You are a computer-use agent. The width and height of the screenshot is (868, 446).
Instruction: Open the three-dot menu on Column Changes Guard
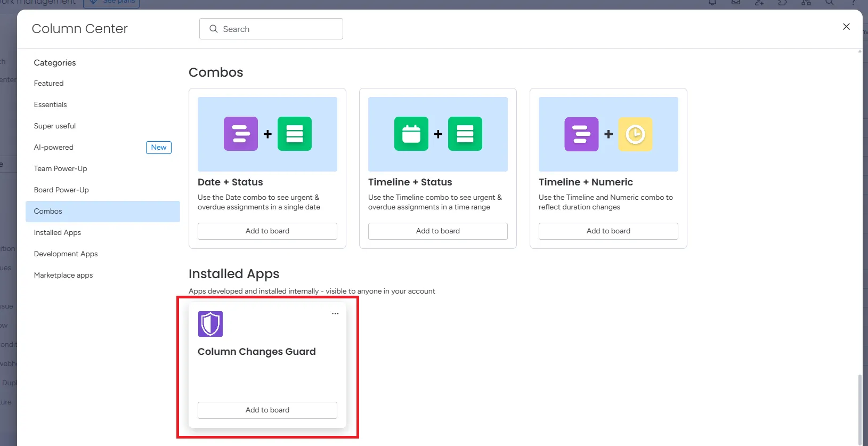[x=335, y=314]
